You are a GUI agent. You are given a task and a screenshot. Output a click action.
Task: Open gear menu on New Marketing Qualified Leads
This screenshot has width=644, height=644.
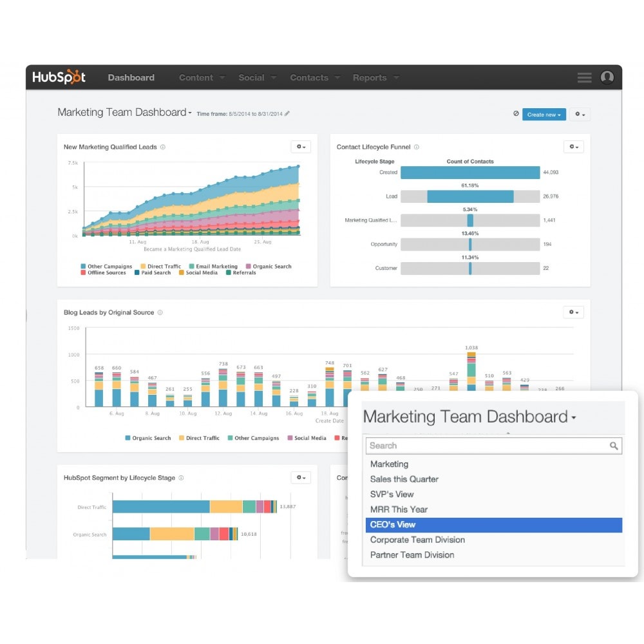click(x=301, y=147)
